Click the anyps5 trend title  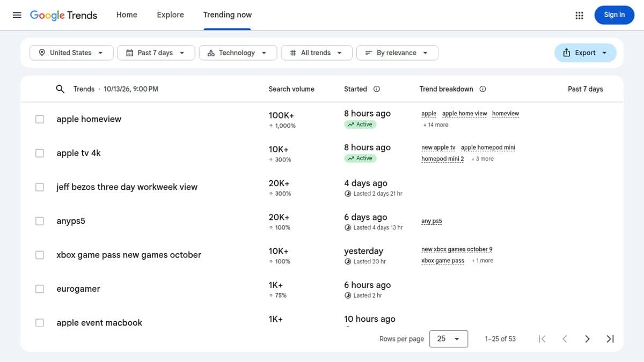click(71, 221)
